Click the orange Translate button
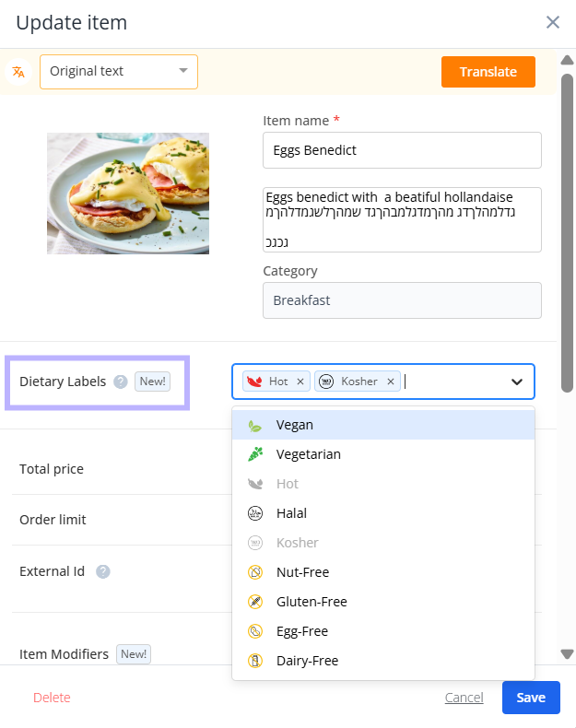Image resolution: width=576 pixels, height=728 pixels. click(x=488, y=72)
